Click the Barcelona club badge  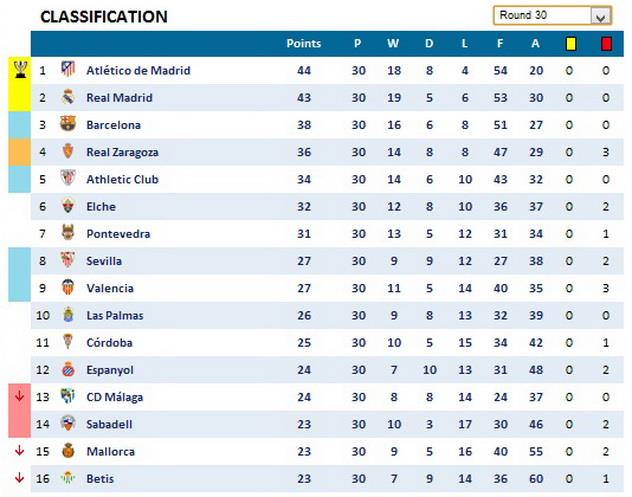click(68, 125)
